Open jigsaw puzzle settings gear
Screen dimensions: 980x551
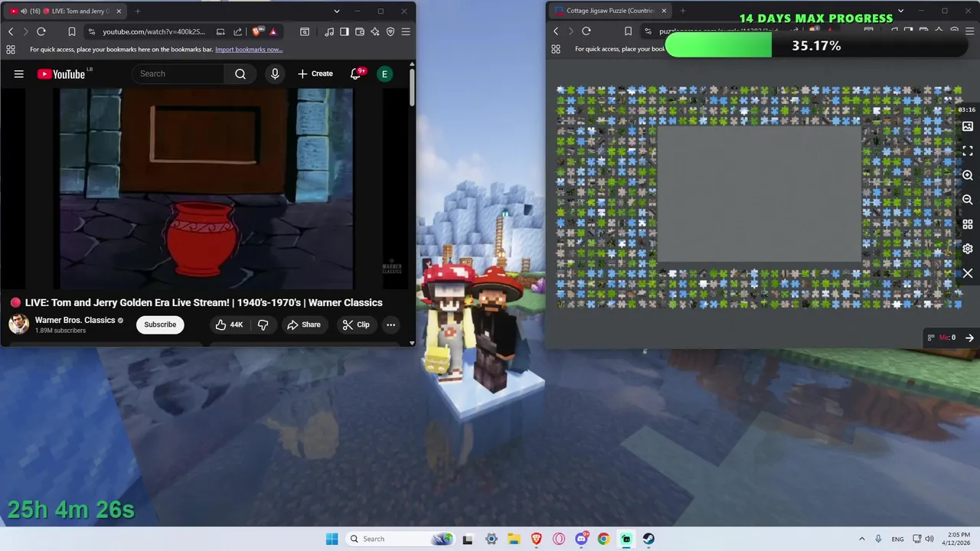click(x=968, y=249)
